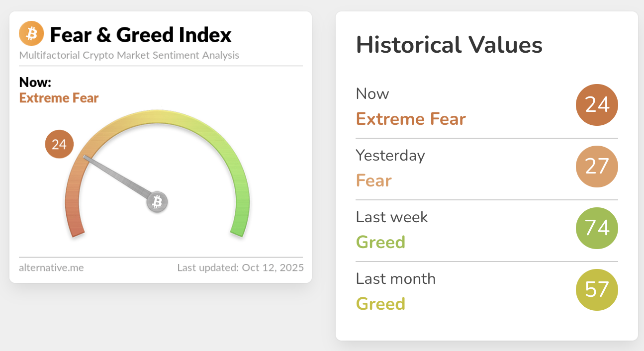The image size is (644, 351).
Task: Open the alternative.me link
Action: (x=51, y=267)
